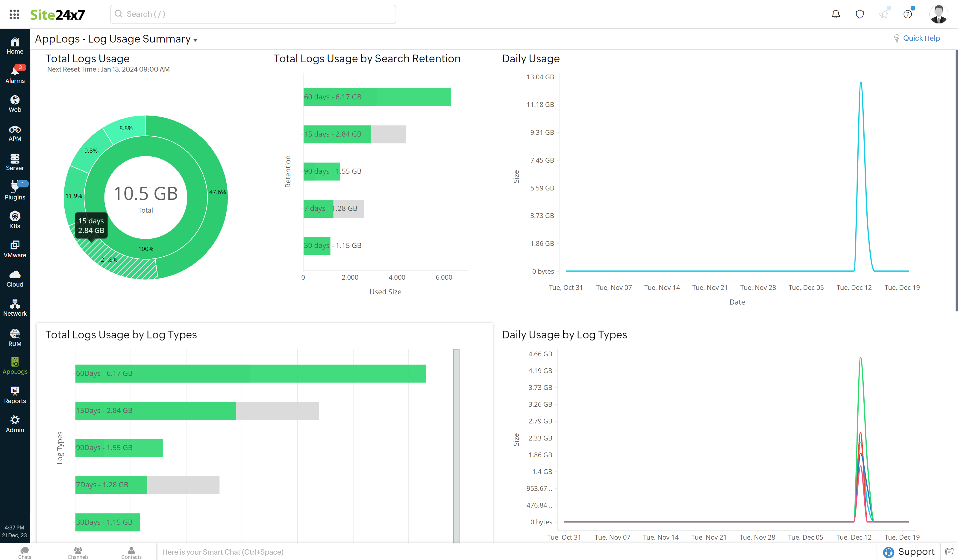The height and width of the screenshot is (560, 958).
Task: Open the Reports section
Action: click(x=14, y=394)
